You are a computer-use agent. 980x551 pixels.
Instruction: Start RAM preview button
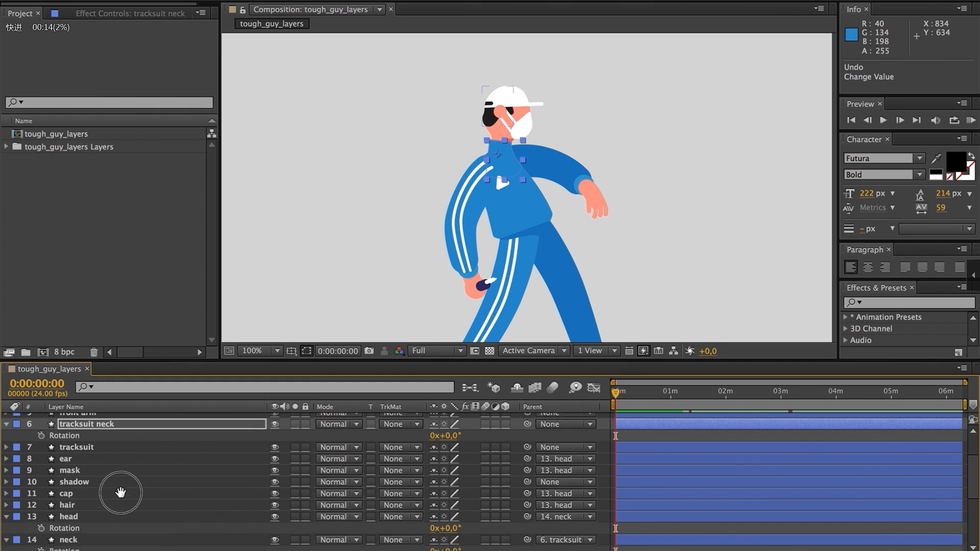(x=970, y=120)
